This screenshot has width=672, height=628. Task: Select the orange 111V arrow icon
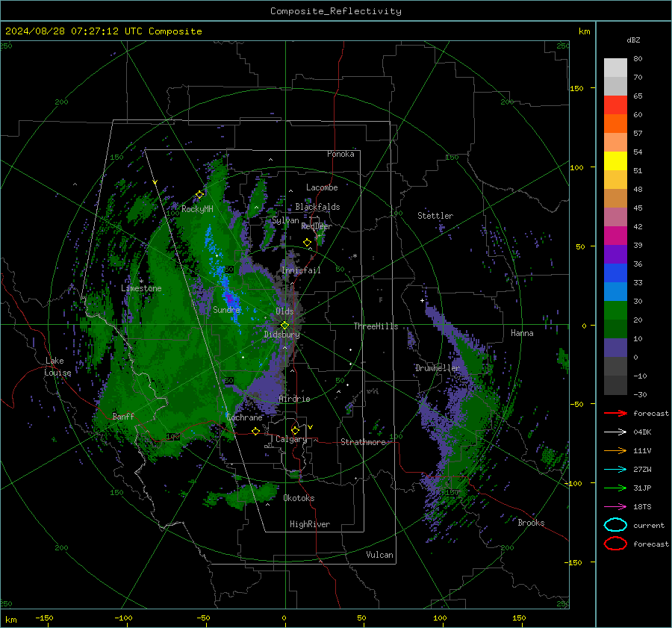click(x=615, y=450)
